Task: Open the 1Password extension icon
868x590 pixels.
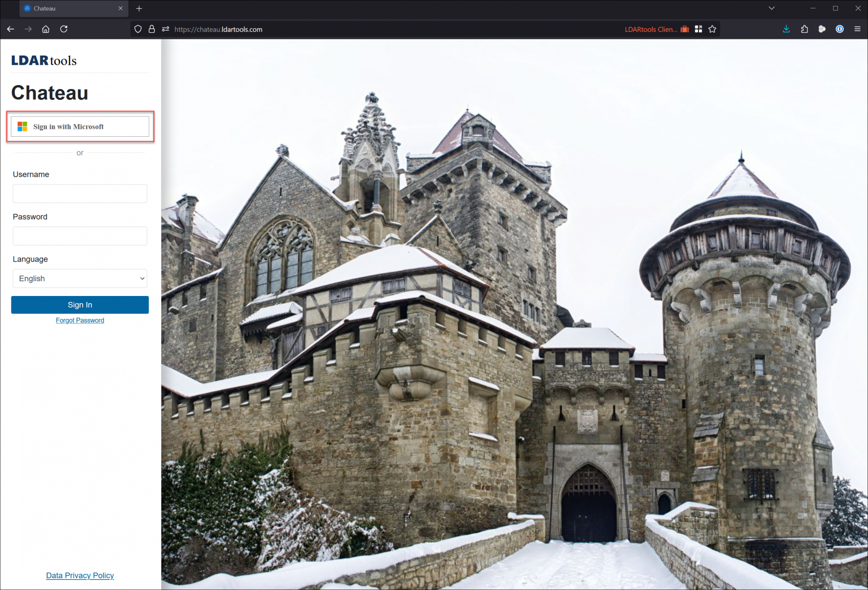Action: (840, 29)
